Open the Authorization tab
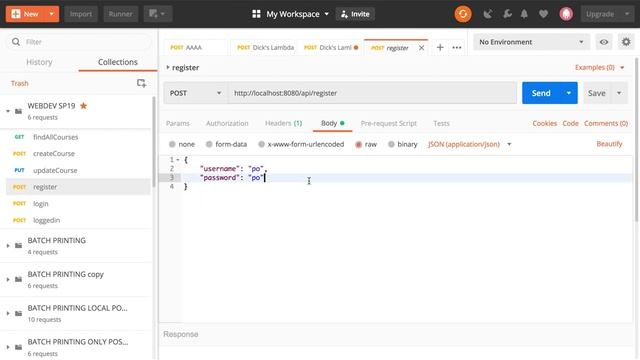The width and height of the screenshot is (640, 360). [227, 123]
